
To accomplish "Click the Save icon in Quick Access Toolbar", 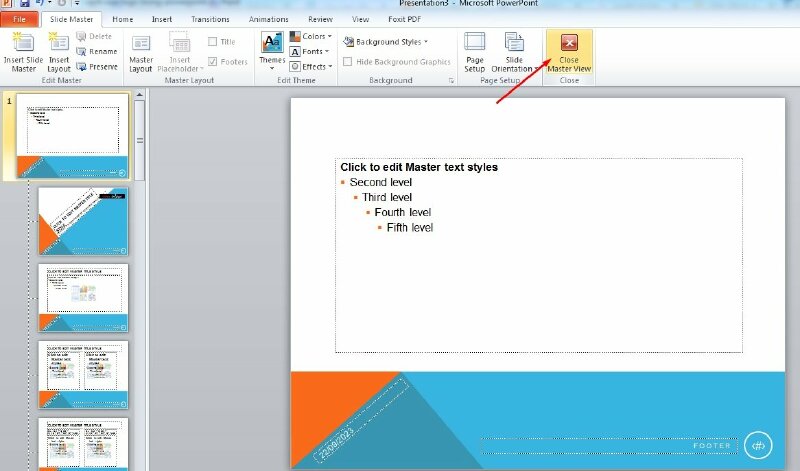I will 24,3.
